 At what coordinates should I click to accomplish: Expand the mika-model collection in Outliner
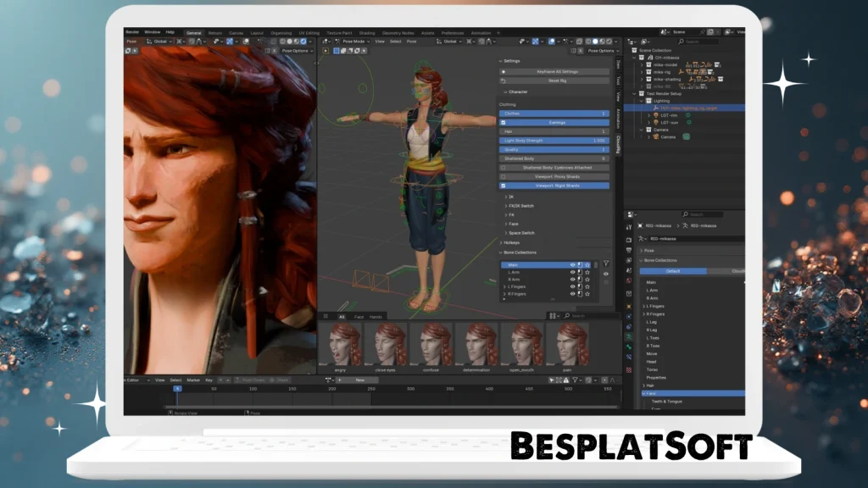click(x=641, y=65)
